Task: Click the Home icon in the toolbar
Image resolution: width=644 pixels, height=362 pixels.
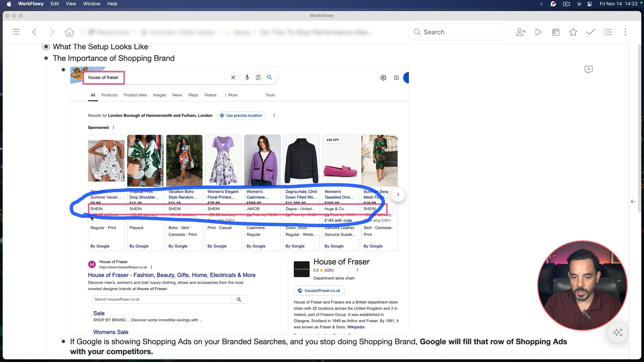Action: pyautogui.click(x=69, y=32)
